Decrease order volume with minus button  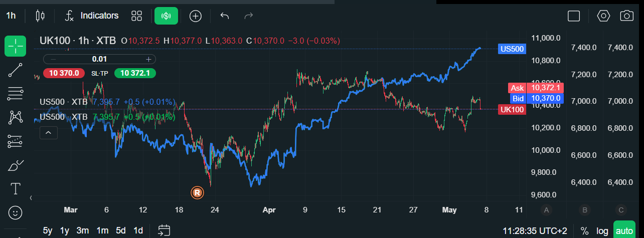(x=53, y=59)
